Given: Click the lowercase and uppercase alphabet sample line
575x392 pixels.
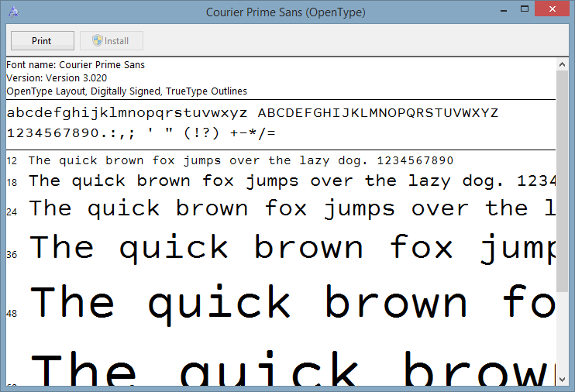Looking at the screenshot, I should tap(253, 112).
